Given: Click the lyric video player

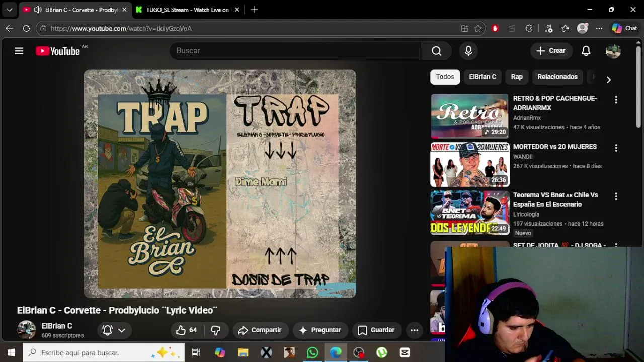Looking at the screenshot, I should tap(220, 184).
